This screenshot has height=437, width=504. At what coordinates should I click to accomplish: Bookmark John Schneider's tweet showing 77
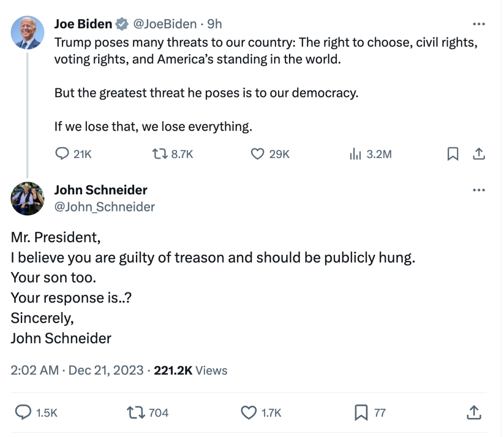[361, 413]
